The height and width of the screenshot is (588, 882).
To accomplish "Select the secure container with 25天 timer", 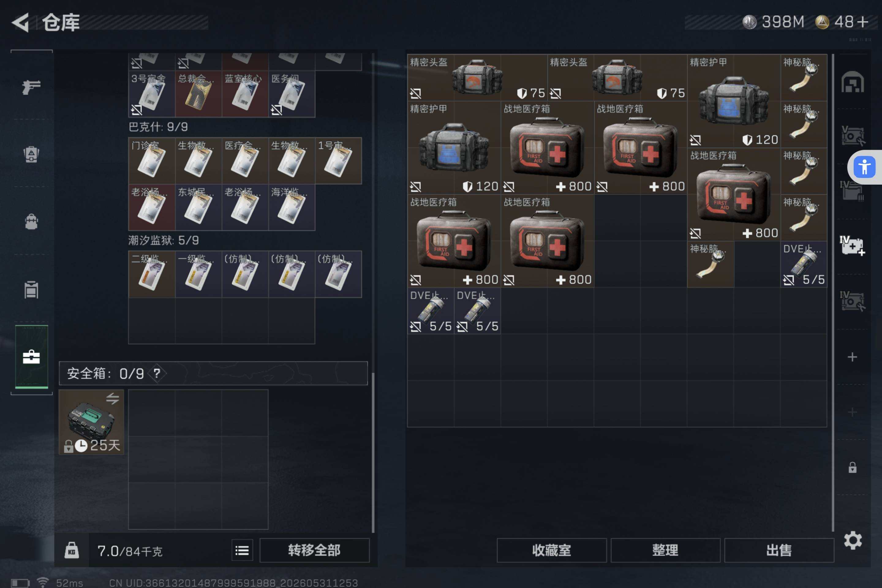I will click(x=92, y=422).
